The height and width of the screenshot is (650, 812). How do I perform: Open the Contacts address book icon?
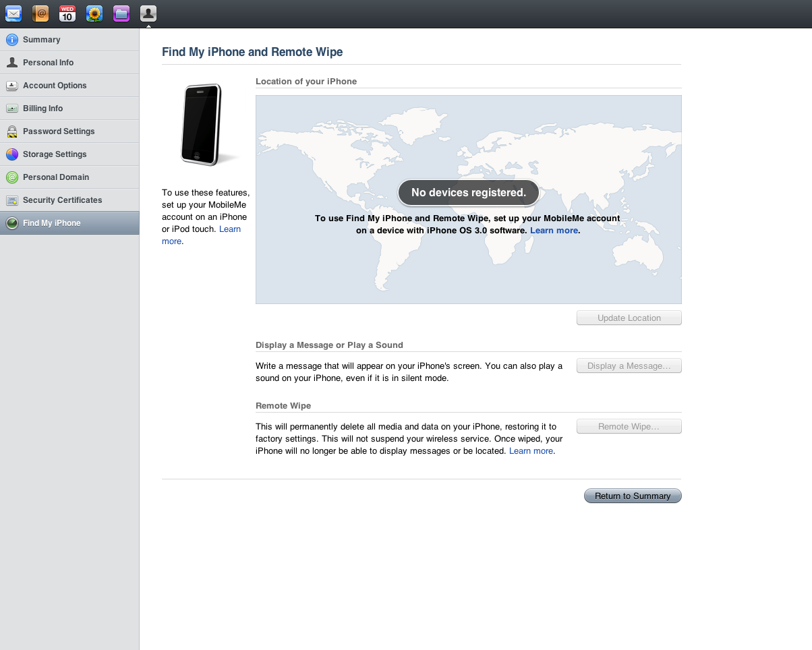click(40, 13)
